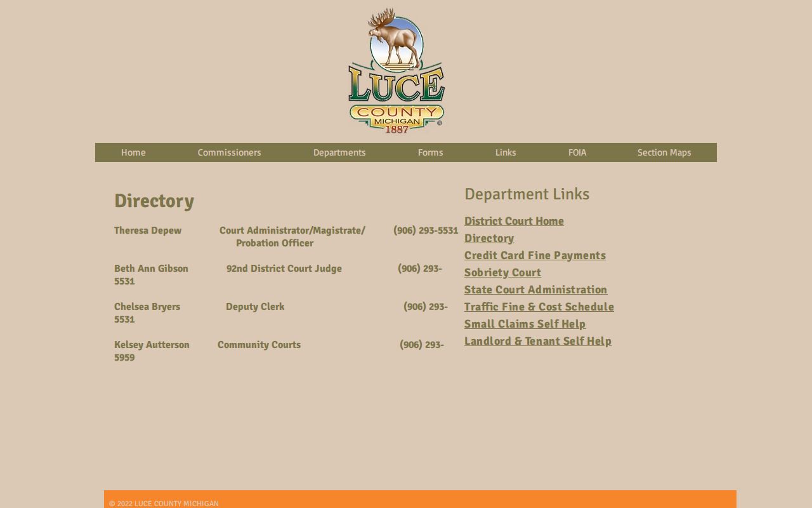Open the Commissioners menu item

229,152
